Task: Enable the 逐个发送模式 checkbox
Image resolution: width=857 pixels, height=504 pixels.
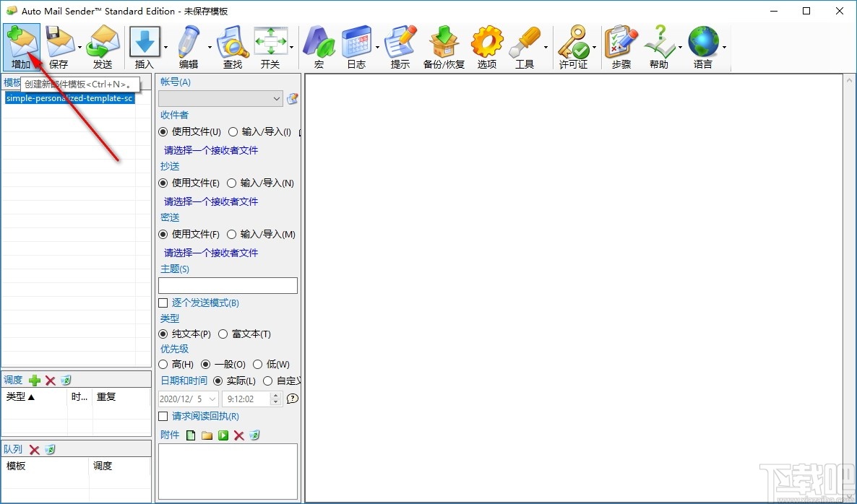Action: point(163,303)
